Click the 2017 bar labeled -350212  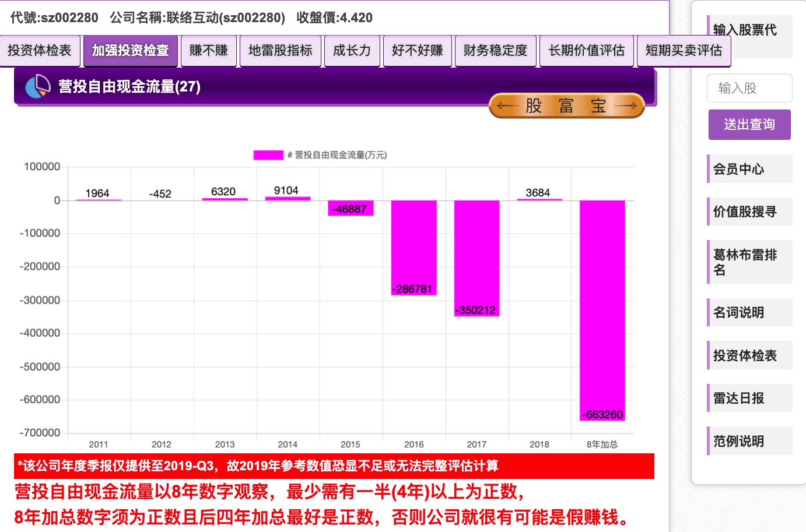[476, 258]
